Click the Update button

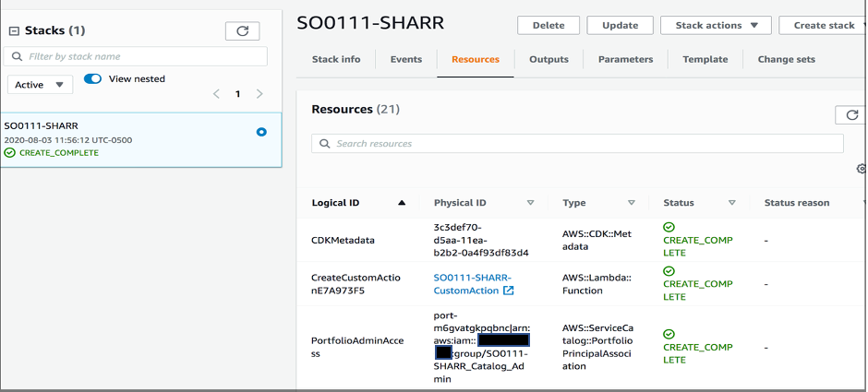click(620, 26)
